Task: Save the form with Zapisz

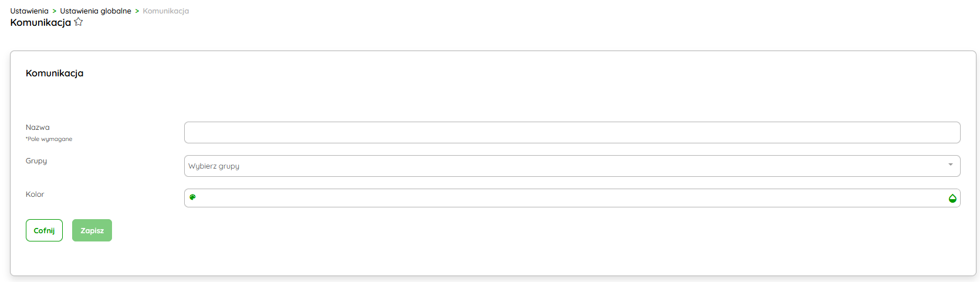Action: [x=92, y=230]
